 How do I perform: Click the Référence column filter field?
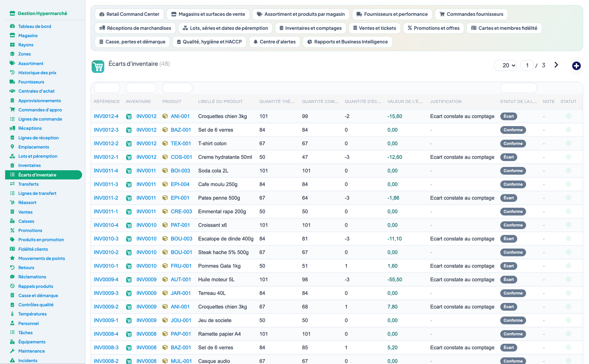[107, 88]
